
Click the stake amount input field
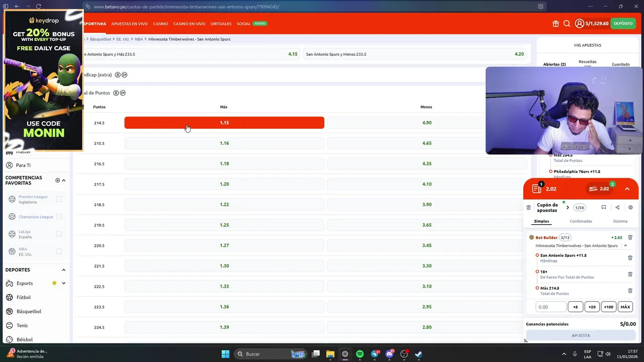(x=551, y=307)
